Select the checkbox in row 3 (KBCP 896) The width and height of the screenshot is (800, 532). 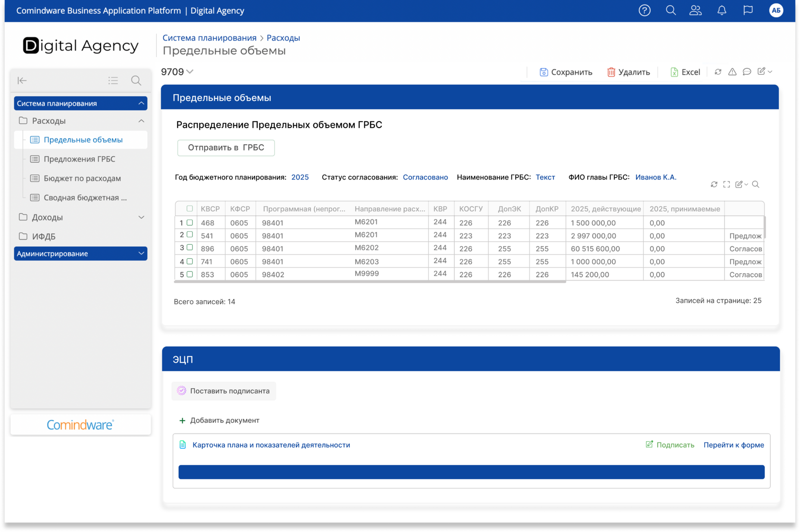pos(190,248)
